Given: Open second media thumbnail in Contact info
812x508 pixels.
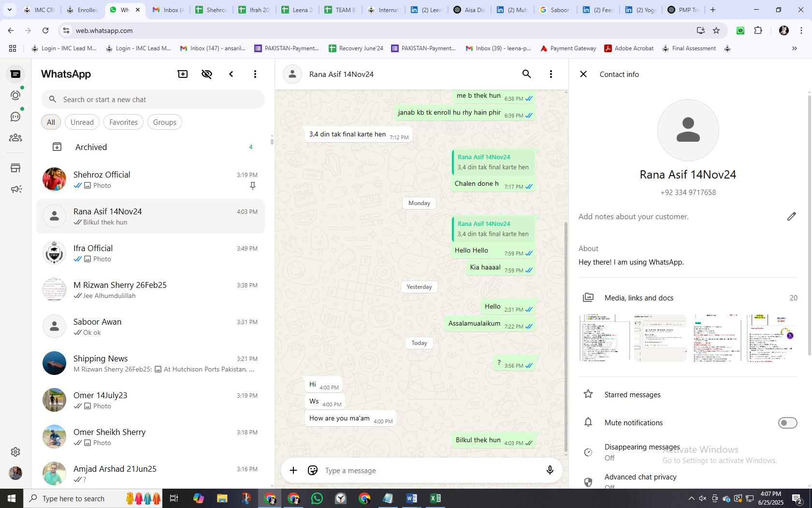Looking at the screenshot, I should click(x=660, y=338).
